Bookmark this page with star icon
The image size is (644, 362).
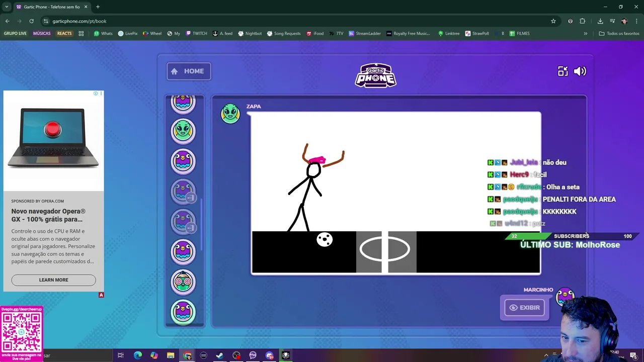tap(553, 21)
